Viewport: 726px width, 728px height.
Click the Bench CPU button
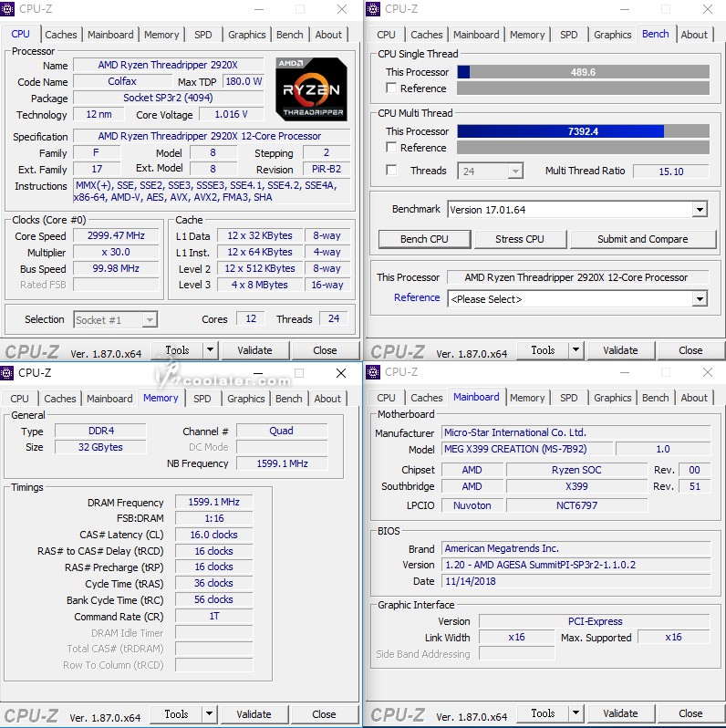click(424, 239)
